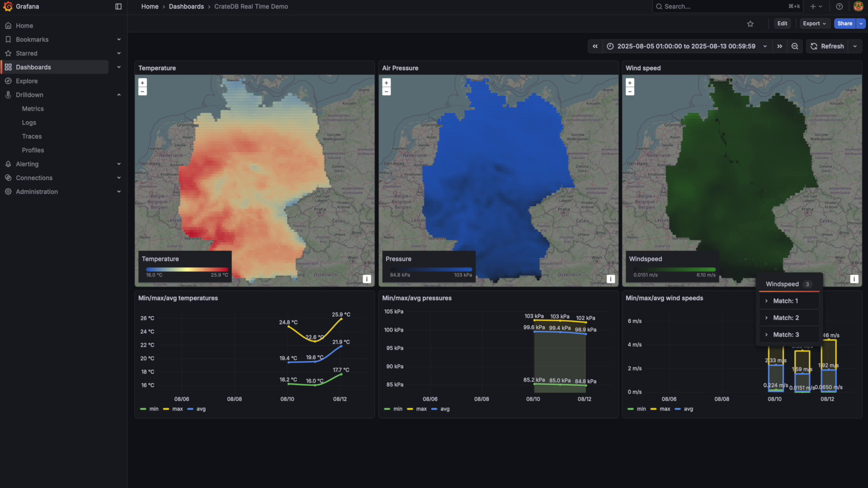The height and width of the screenshot is (488, 868).
Task: Show Temperature map attribution info
Action: (x=367, y=279)
